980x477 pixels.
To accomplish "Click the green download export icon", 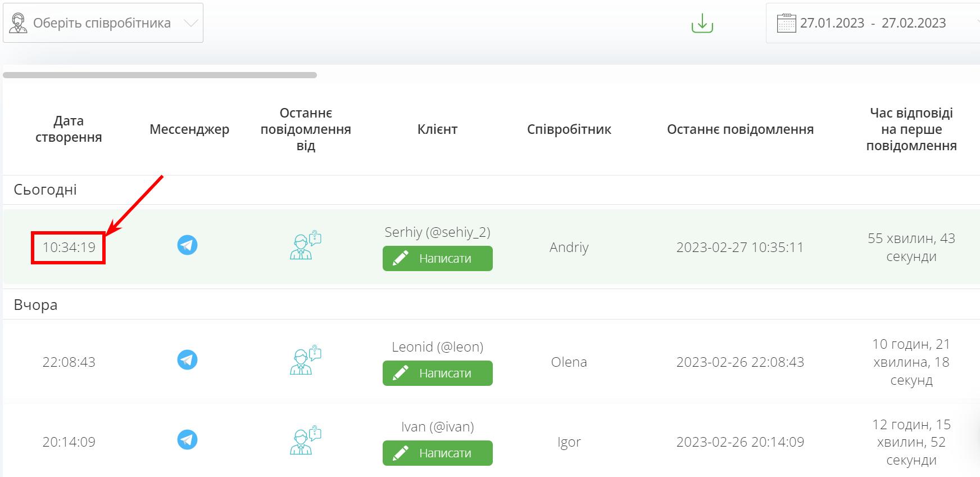I will coord(702,23).
